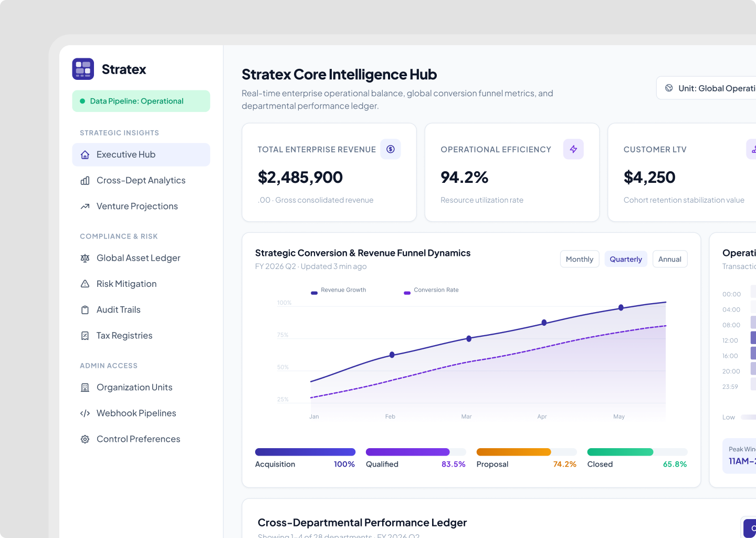Click the Total Enterprise Revenue card label

coord(317,150)
